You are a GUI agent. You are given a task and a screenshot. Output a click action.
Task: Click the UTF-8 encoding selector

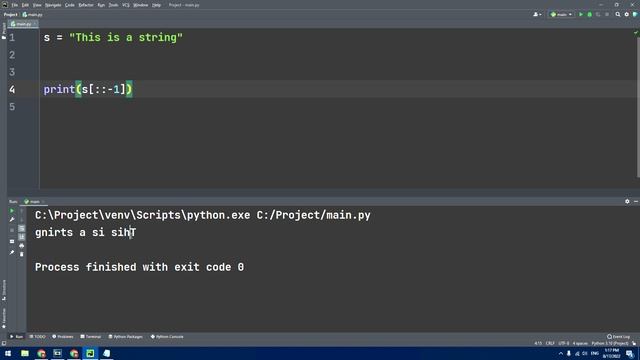click(563, 343)
